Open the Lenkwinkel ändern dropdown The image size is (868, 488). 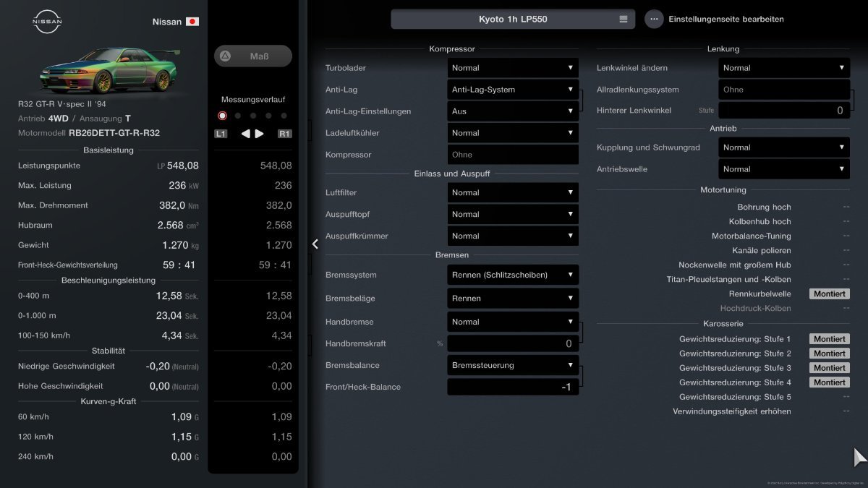point(784,68)
